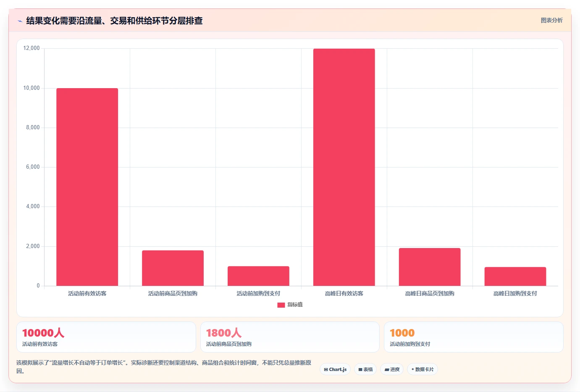Select the 数据卡片 tag chip
The width and height of the screenshot is (580, 392).
[x=423, y=369]
